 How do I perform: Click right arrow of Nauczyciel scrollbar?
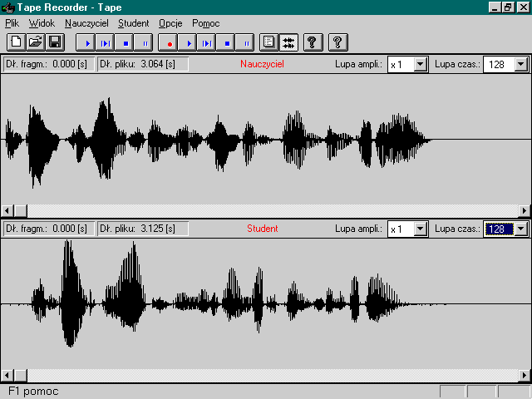click(525, 210)
